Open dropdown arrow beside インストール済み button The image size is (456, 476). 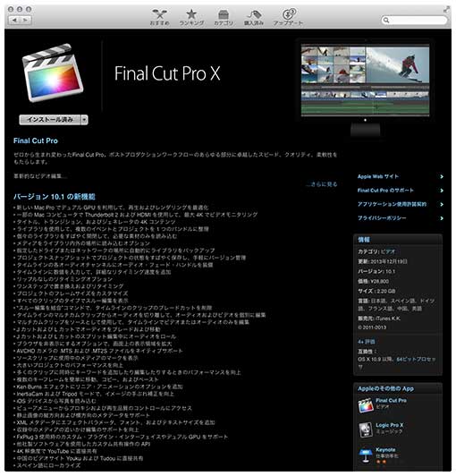[85, 120]
